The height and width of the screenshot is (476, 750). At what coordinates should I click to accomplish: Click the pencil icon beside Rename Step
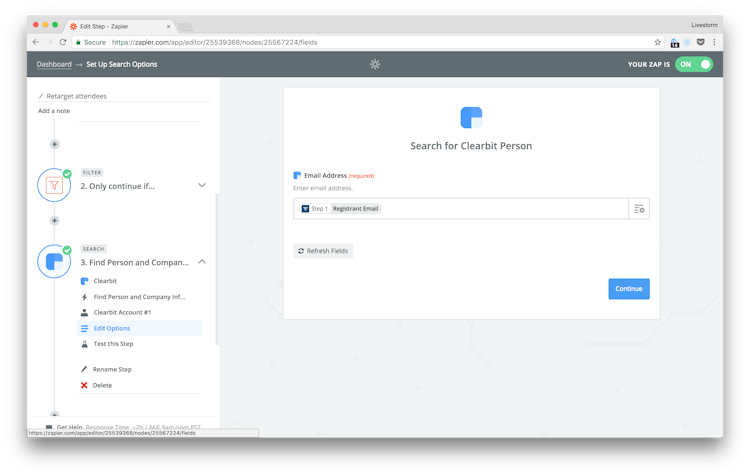pyautogui.click(x=84, y=369)
